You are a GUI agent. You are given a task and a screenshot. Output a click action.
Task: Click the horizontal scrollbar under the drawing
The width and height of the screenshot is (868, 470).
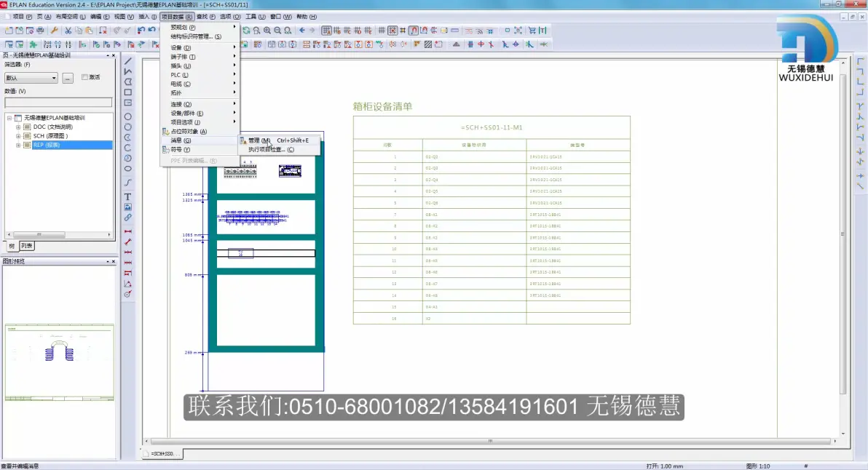491,441
